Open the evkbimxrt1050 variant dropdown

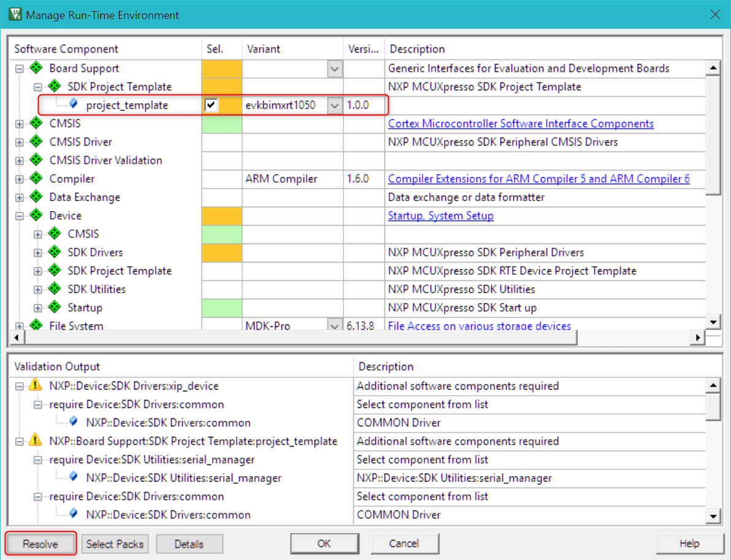click(x=334, y=105)
